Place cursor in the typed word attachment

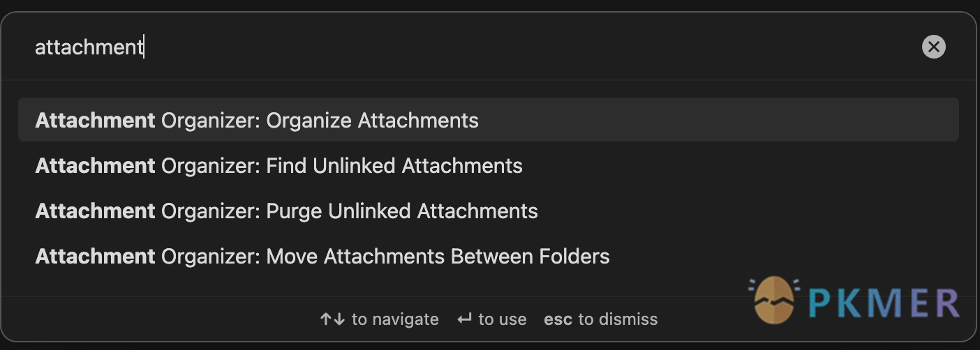pyautogui.click(x=89, y=47)
